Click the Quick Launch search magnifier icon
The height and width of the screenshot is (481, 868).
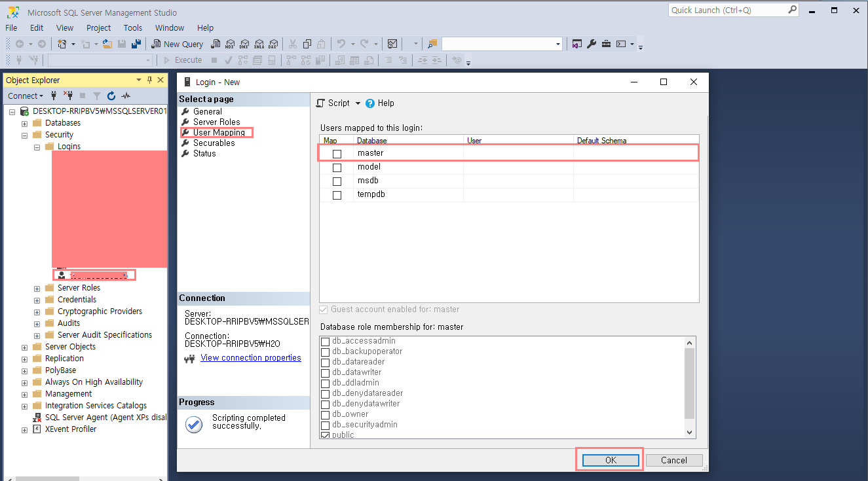pyautogui.click(x=792, y=10)
